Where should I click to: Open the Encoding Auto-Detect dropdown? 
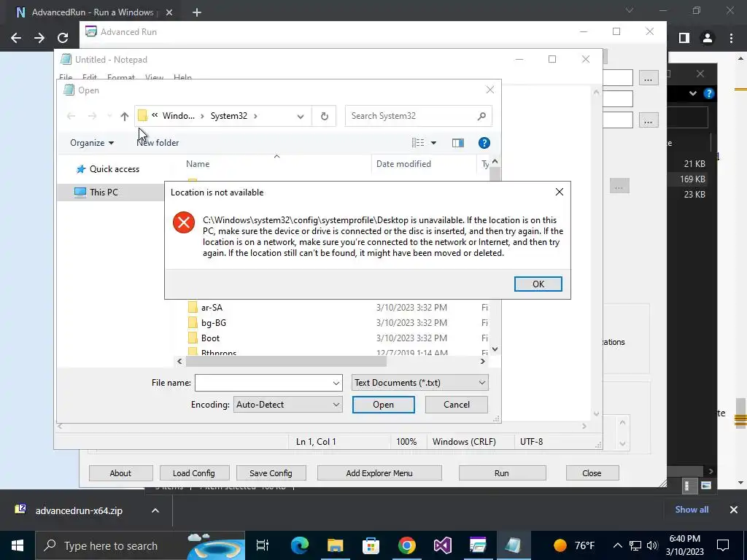coord(287,405)
